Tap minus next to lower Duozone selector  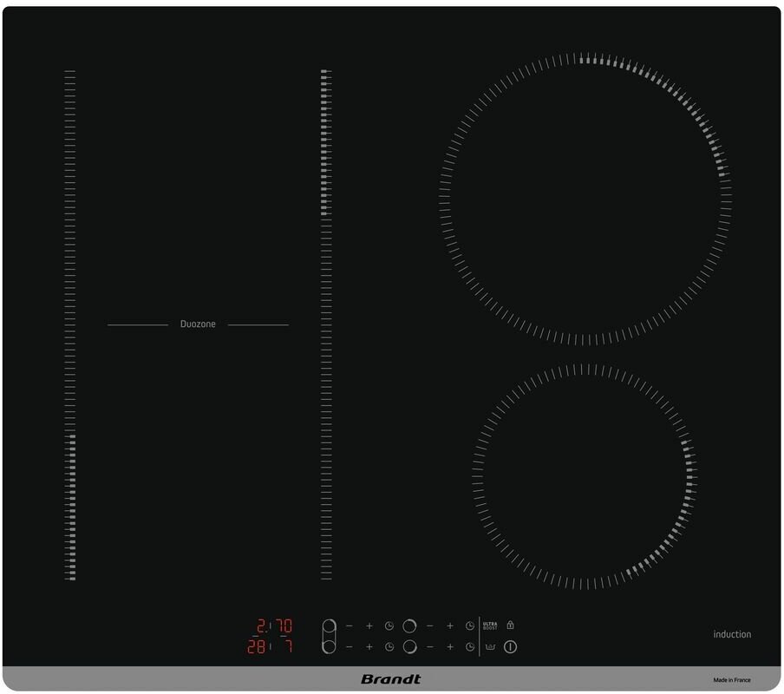coord(350,647)
